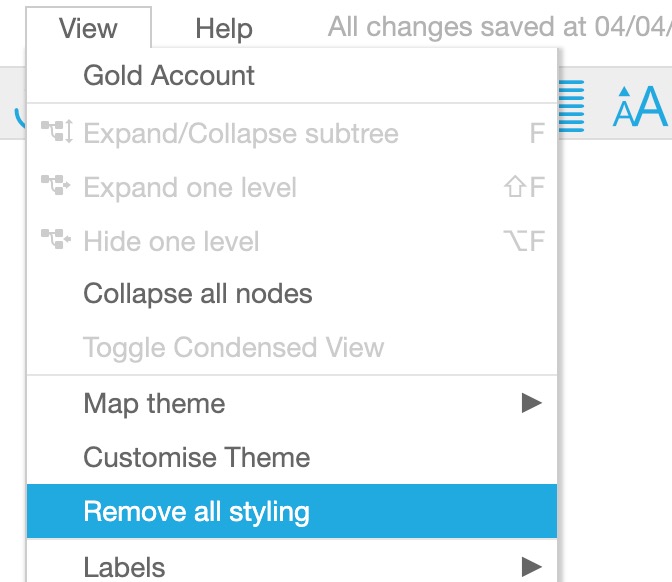This screenshot has width=672, height=582.
Task: Select Gold Account menu entry
Action: point(292,75)
